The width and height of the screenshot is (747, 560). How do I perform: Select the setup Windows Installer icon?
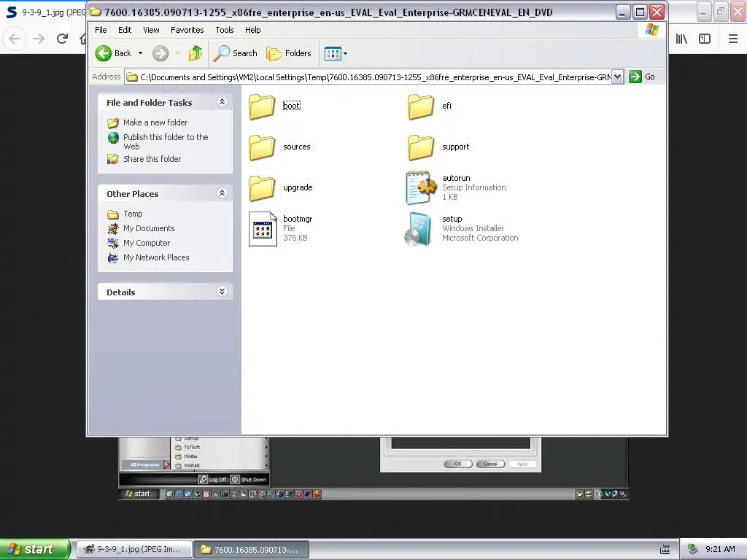point(419,229)
